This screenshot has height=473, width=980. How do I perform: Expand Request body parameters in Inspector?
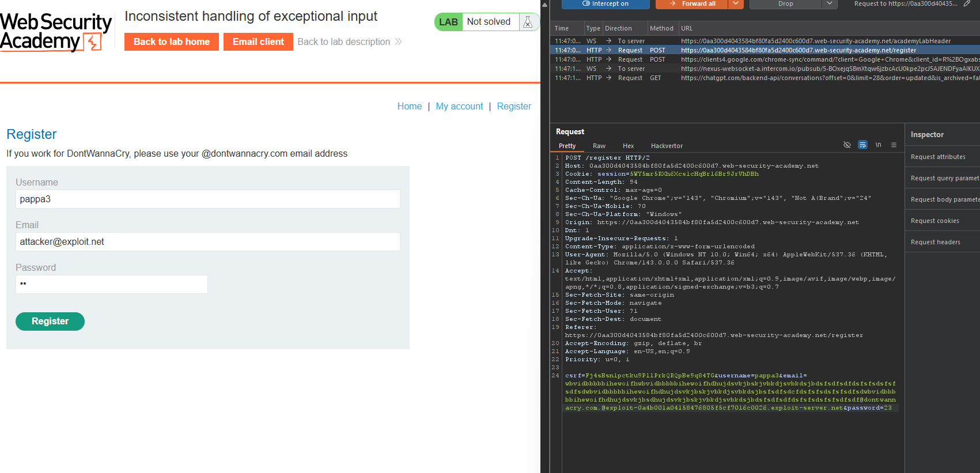point(942,199)
